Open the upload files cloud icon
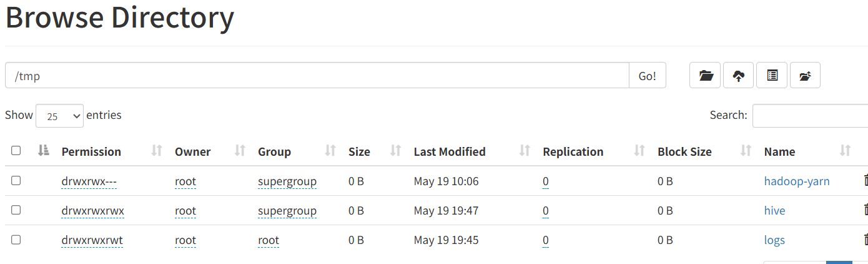Screen dimensions: 868x264 [x=739, y=76]
